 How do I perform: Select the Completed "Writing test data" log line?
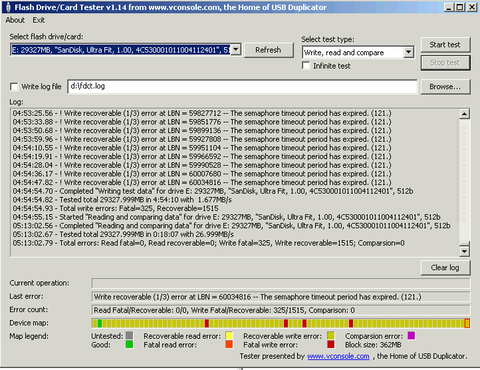213,191
